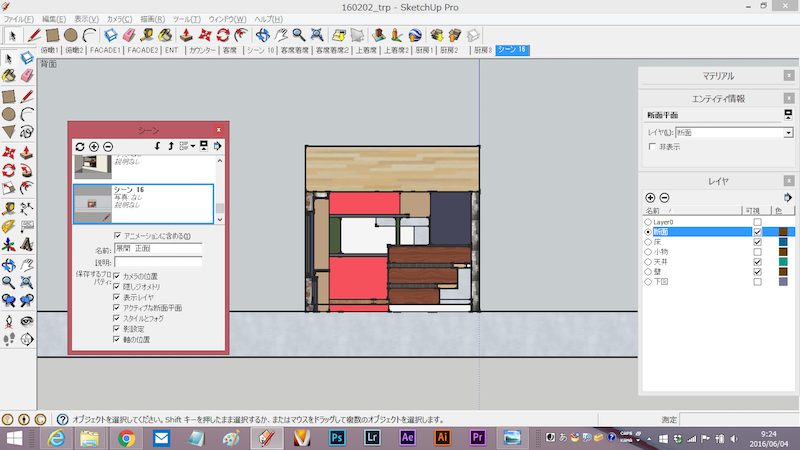800x450 pixels.
Task: Toggle アニメーションに含める checkbox
Action: point(119,236)
